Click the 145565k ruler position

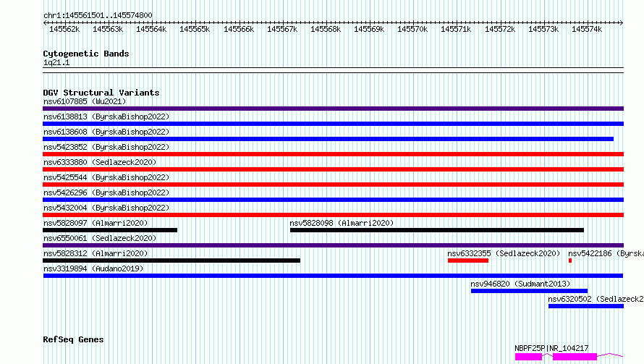pos(195,30)
